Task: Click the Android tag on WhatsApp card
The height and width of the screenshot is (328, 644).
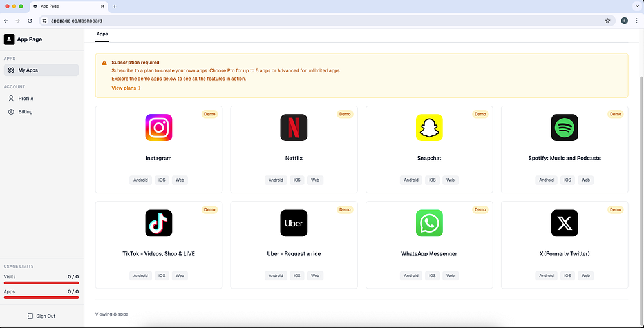Action: pyautogui.click(x=411, y=275)
